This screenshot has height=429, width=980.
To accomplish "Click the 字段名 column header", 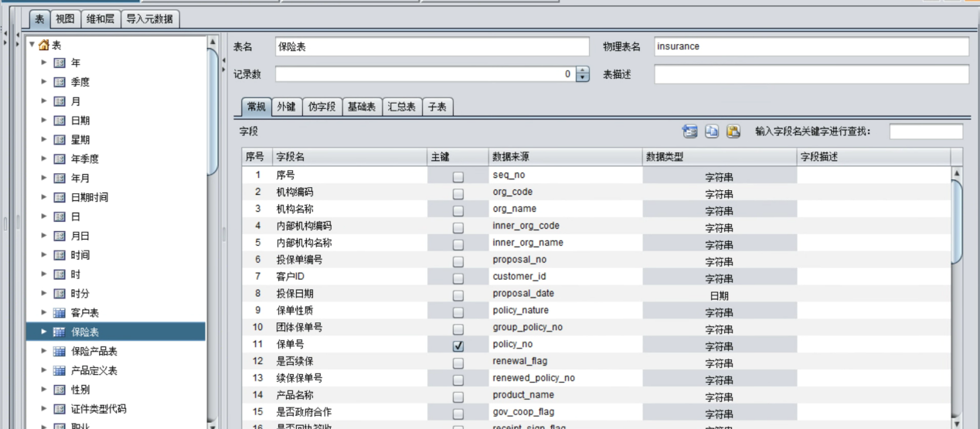I will click(349, 157).
